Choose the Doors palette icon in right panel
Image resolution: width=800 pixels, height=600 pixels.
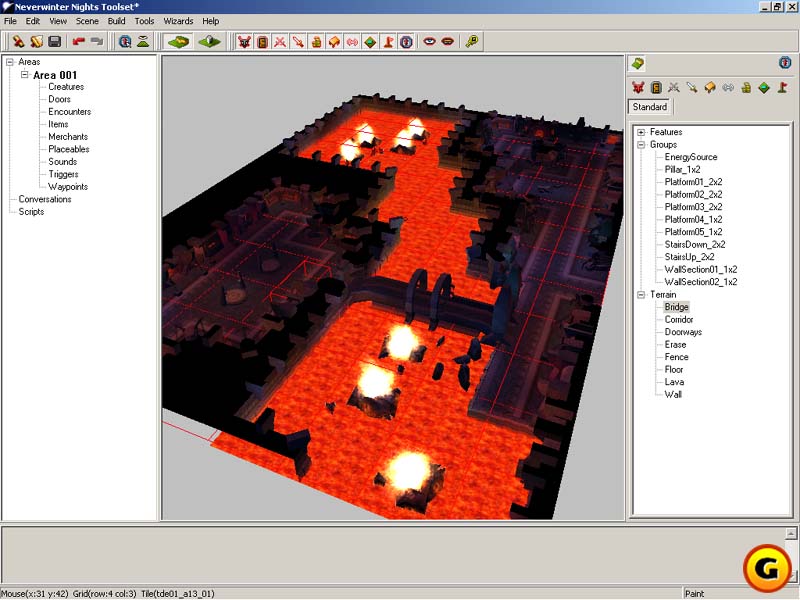click(x=656, y=88)
